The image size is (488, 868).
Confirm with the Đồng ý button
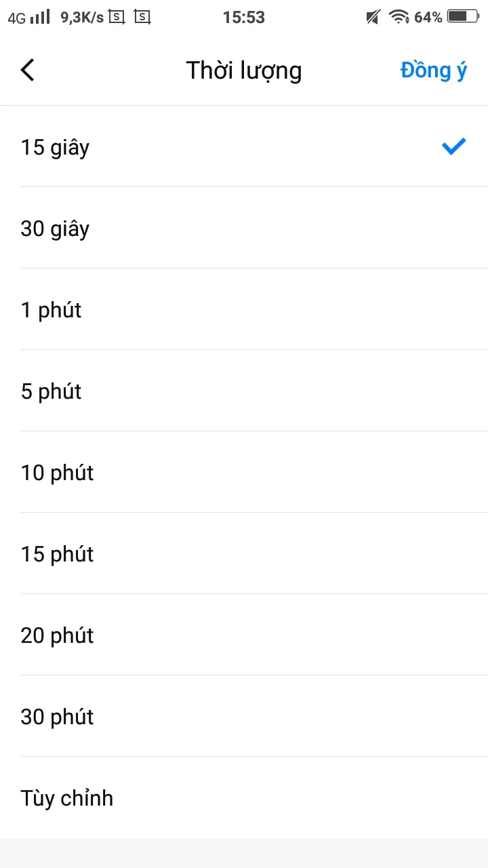tap(434, 70)
